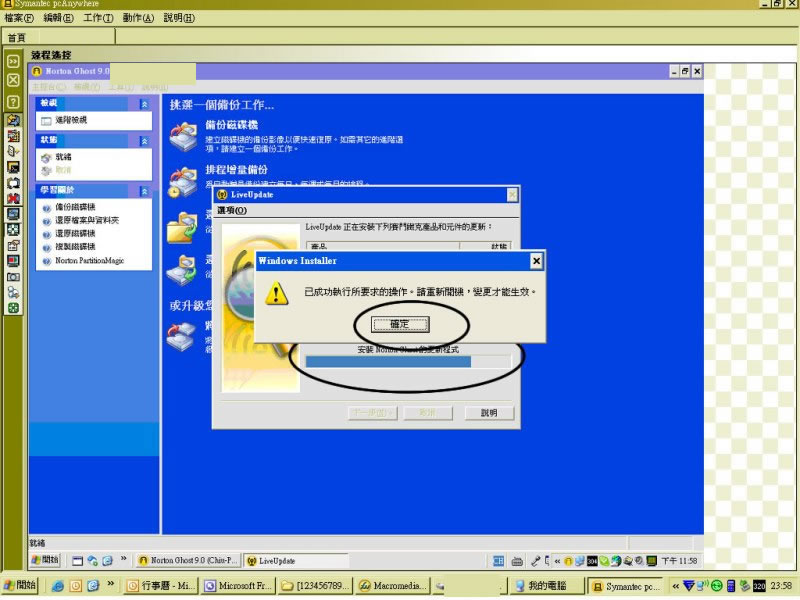Open 行事曆 from the local taskbar
Screen dimensions: 800x600
coord(161,586)
